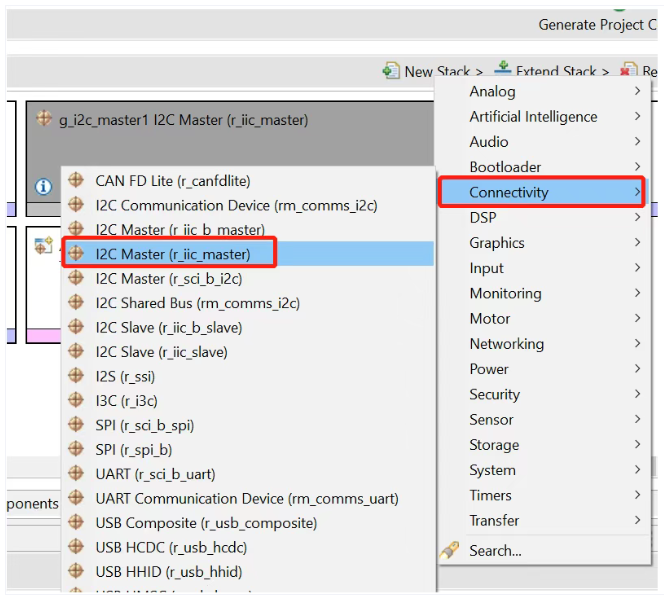664x596 pixels.
Task: Click icon beside I2C Slave (r_iic_b_slave)
Action: click(76, 327)
